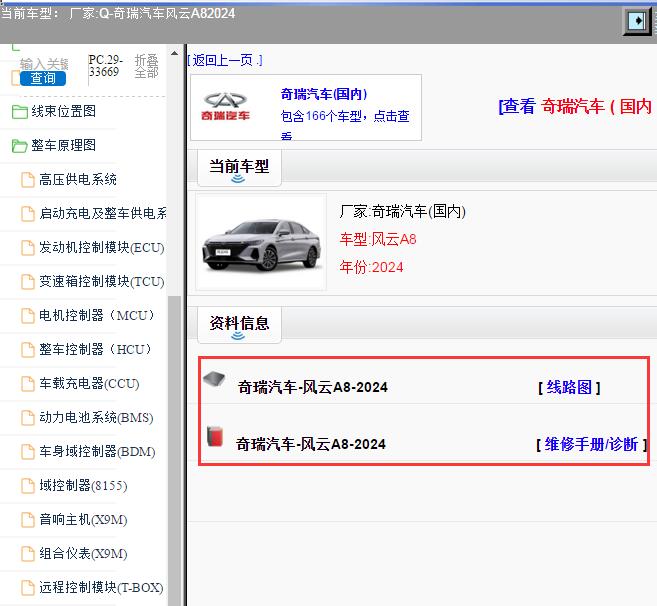Go back via 返回上一页 link

click(x=225, y=60)
